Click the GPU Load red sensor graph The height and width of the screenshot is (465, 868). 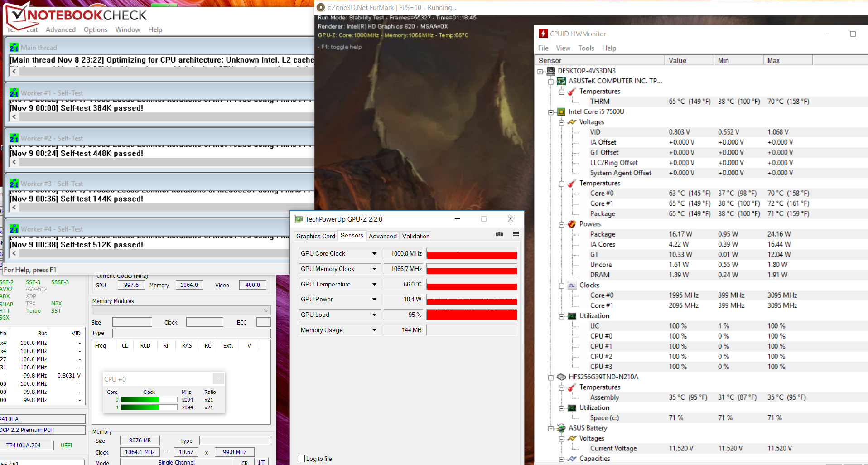pyautogui.click(x=472, y=315)
